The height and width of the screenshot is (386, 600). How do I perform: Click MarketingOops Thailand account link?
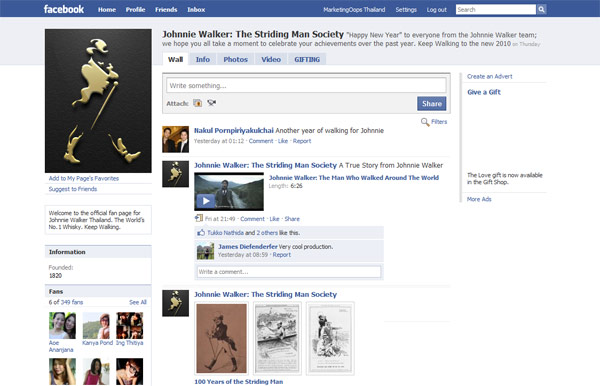point(354,10)
